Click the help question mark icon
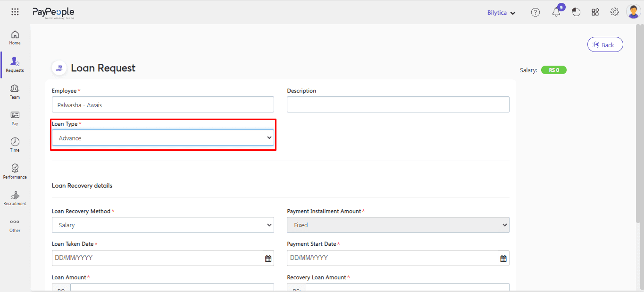Viewport: 644px width, 292px height. 535,13
